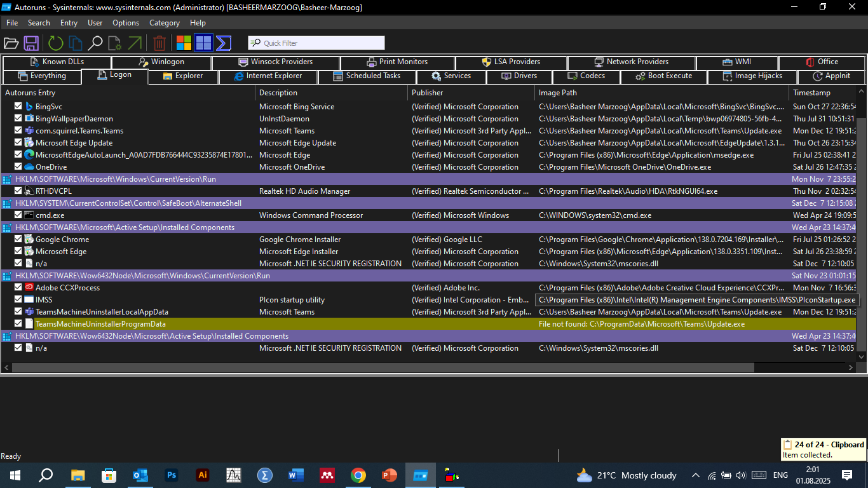The width and height of the screenshot is (868, 488).
Task: Open a saved Autoruns file
Action: [x=11, y=43]
